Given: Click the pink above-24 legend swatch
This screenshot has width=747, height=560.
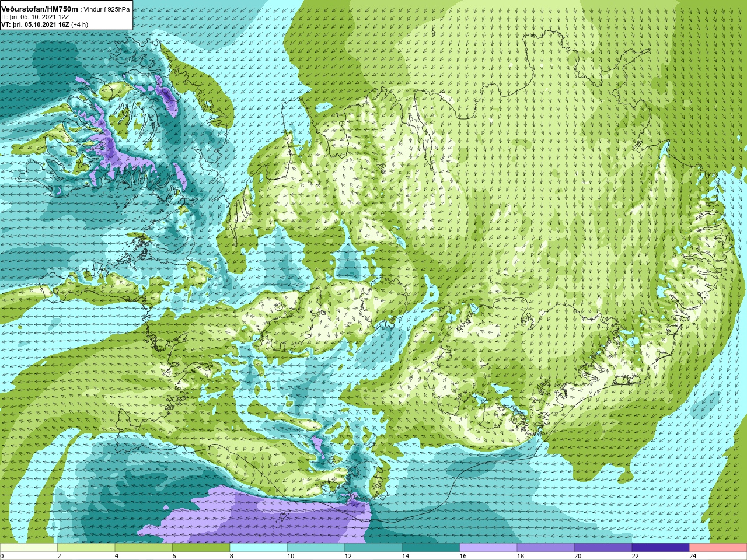Looking at the screenshot, I should (718, 548).
